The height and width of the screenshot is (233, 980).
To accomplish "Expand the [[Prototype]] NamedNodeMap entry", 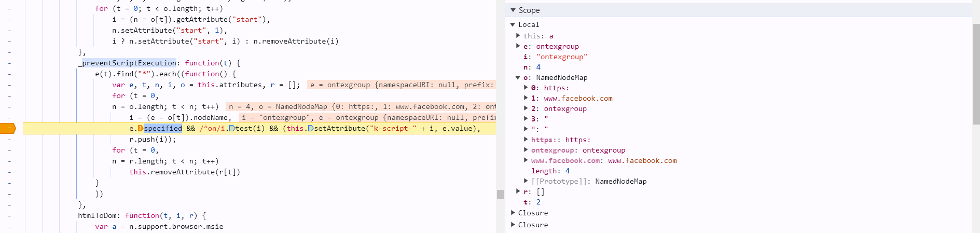I will coord(526,181).
